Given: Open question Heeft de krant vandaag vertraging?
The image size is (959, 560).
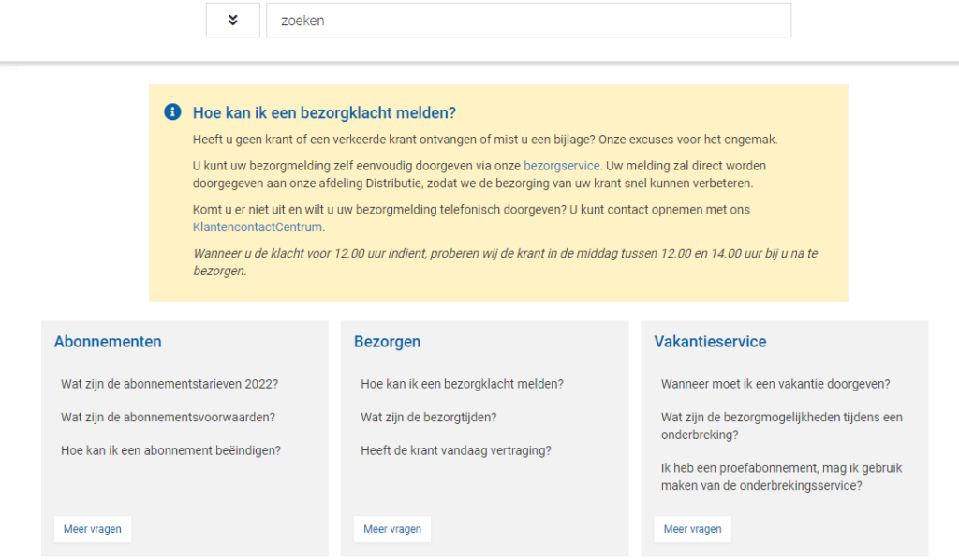Looking at the screenshot, I should tap(456, 450).
